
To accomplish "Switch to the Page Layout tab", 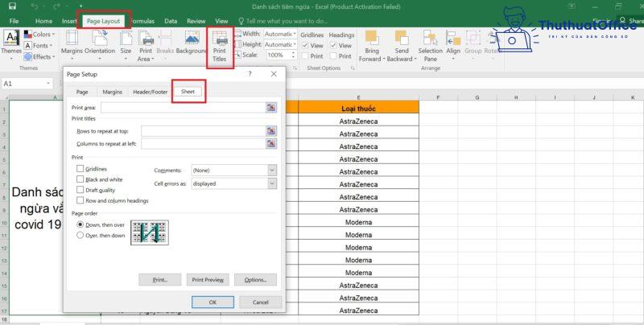I will [104, 21].
